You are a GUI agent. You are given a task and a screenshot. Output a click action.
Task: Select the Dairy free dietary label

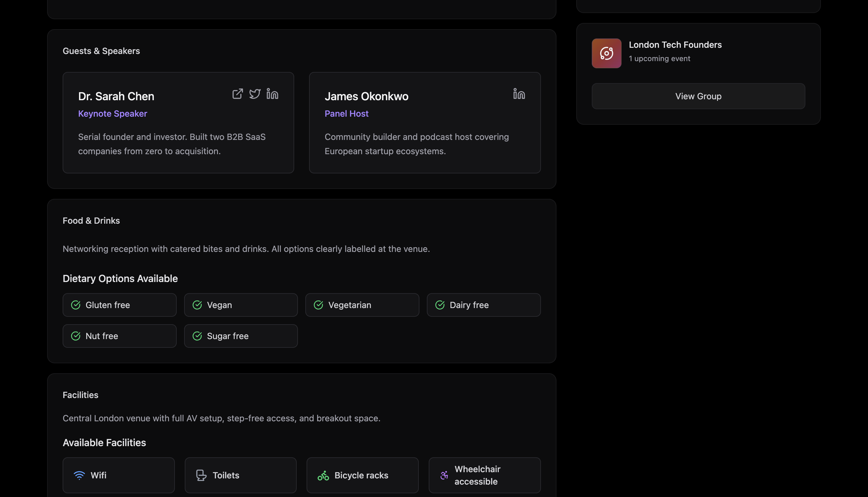coord(469,305)
